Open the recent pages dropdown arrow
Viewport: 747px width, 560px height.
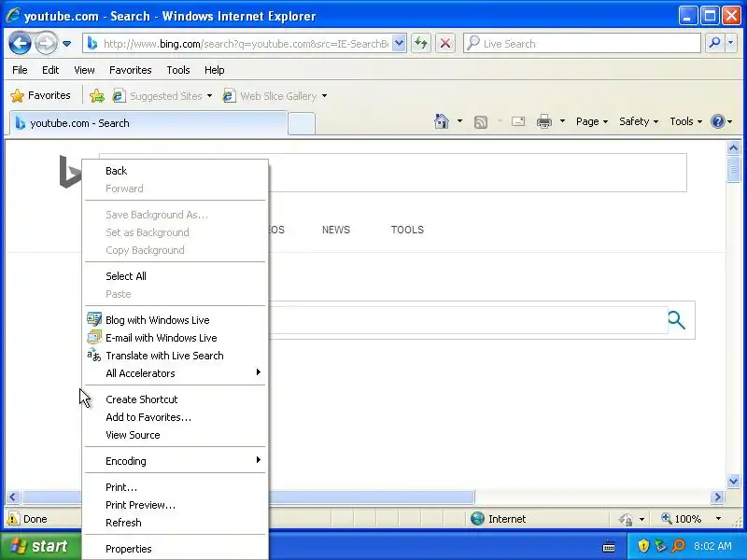pos(66,44)
